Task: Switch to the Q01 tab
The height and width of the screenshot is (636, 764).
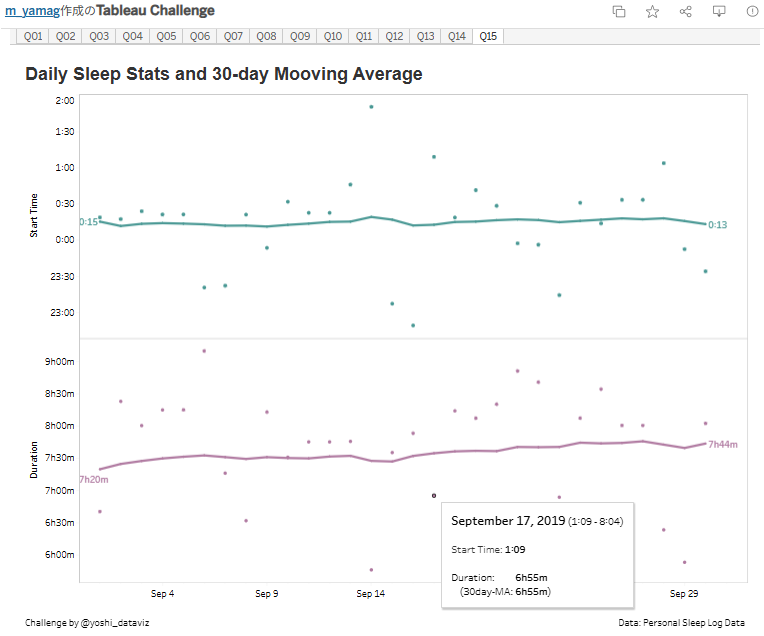Action: [x=33, y=36]
